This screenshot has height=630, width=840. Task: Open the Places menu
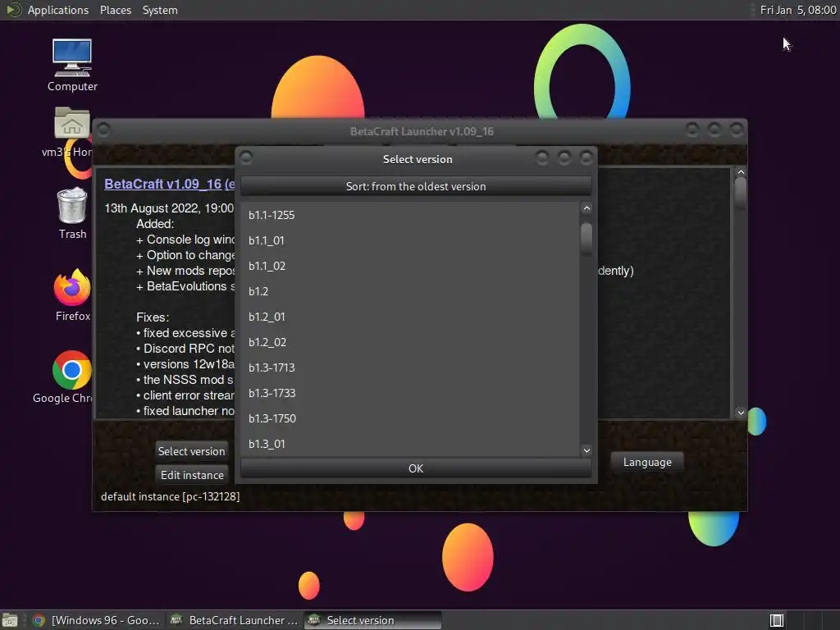(115, 10)
